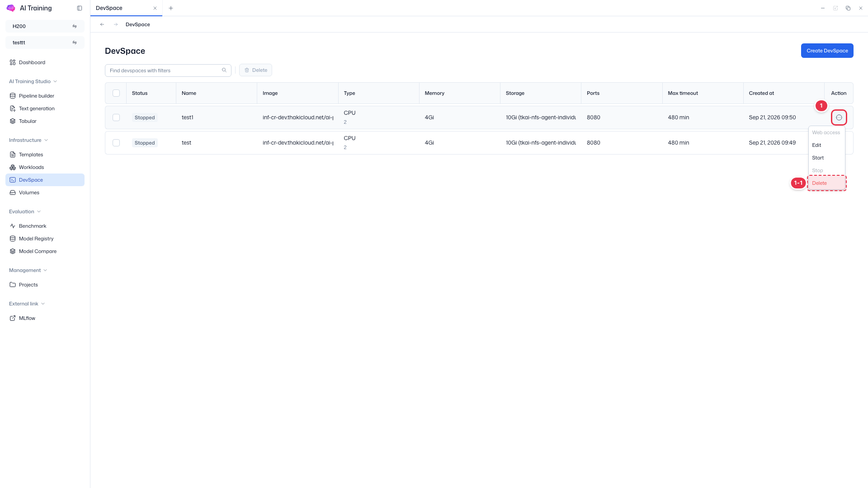Check the test1 row checkbox

click(x=116, y=117)
